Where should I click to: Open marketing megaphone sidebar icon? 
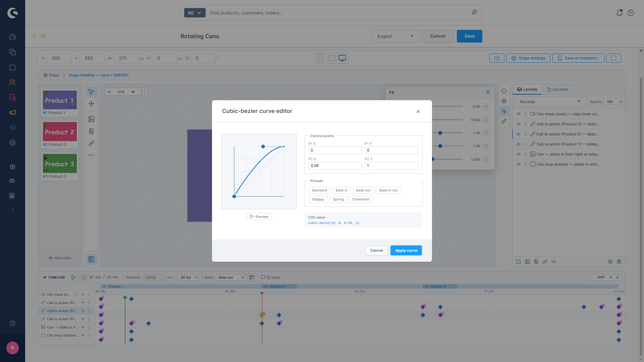(12, 113)
